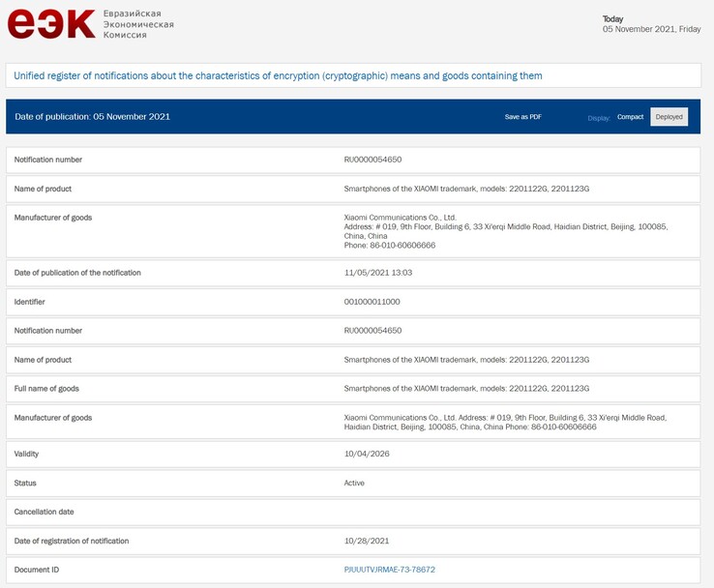
Task: Click the Евразийская Экономическая Комиссия text
Action: [x=138, y=24]
